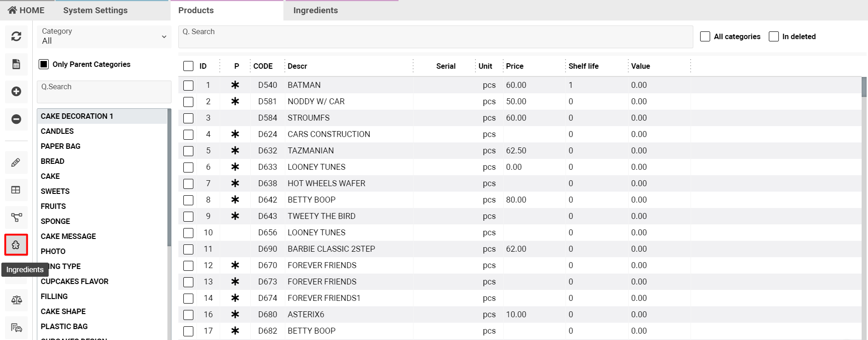Tick the In deleted checkbox
The image size is (868, 340).
774,36
